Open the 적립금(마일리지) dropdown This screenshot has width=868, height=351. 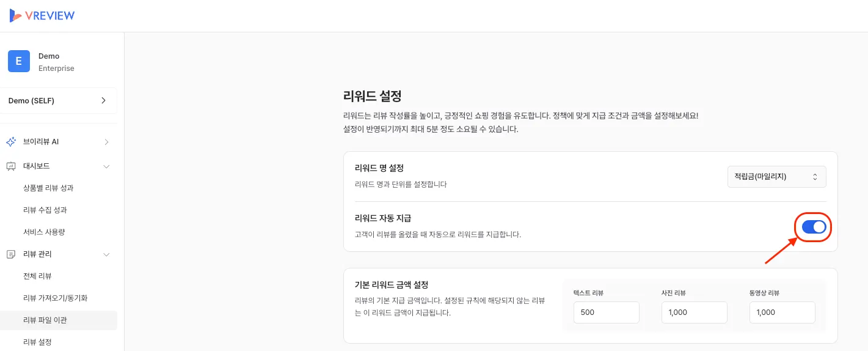[x=776, y=177]
